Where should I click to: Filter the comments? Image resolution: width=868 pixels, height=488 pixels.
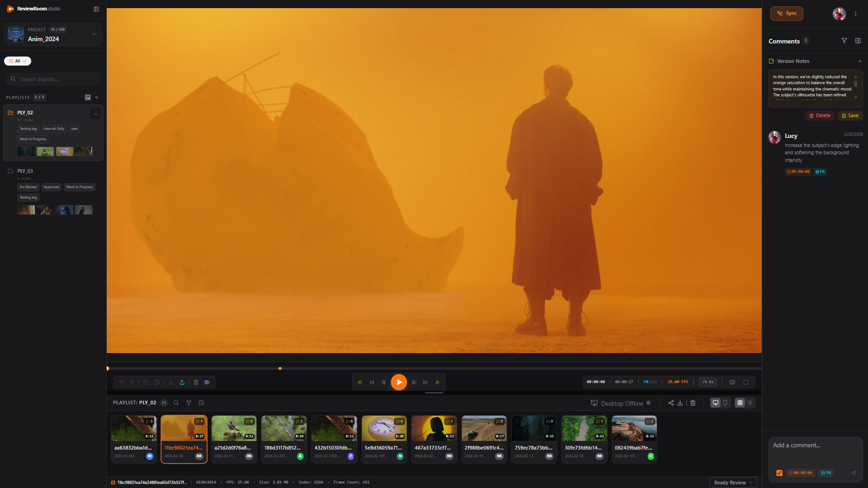[844, 41]
